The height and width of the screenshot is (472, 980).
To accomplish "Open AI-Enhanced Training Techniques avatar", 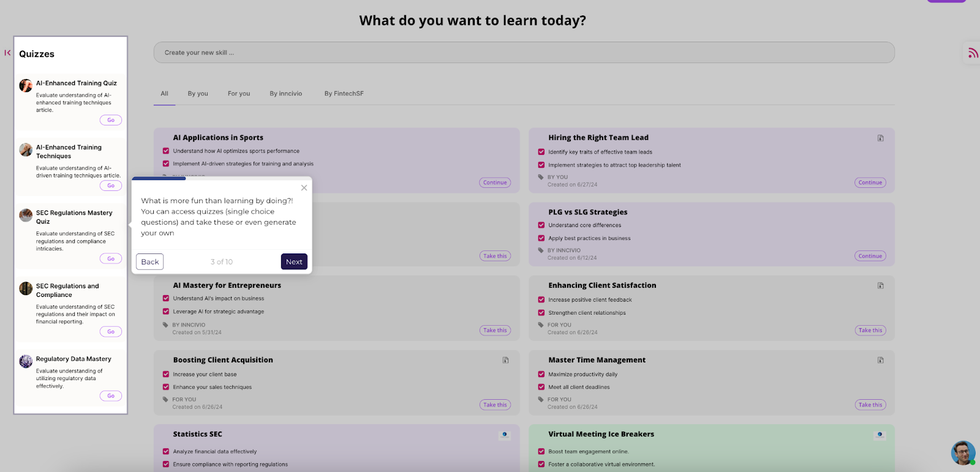I will (26, 150).
